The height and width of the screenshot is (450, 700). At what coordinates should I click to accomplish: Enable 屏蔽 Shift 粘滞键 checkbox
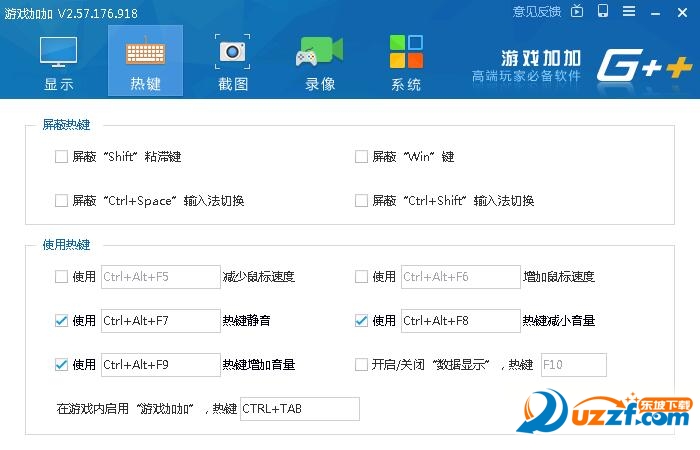point(61,157)
